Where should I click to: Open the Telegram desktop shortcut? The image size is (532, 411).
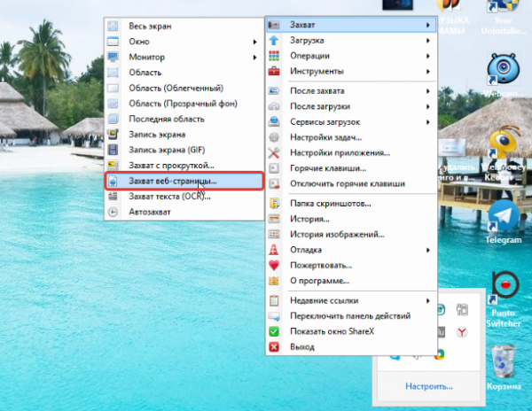(x=504, y=222)
